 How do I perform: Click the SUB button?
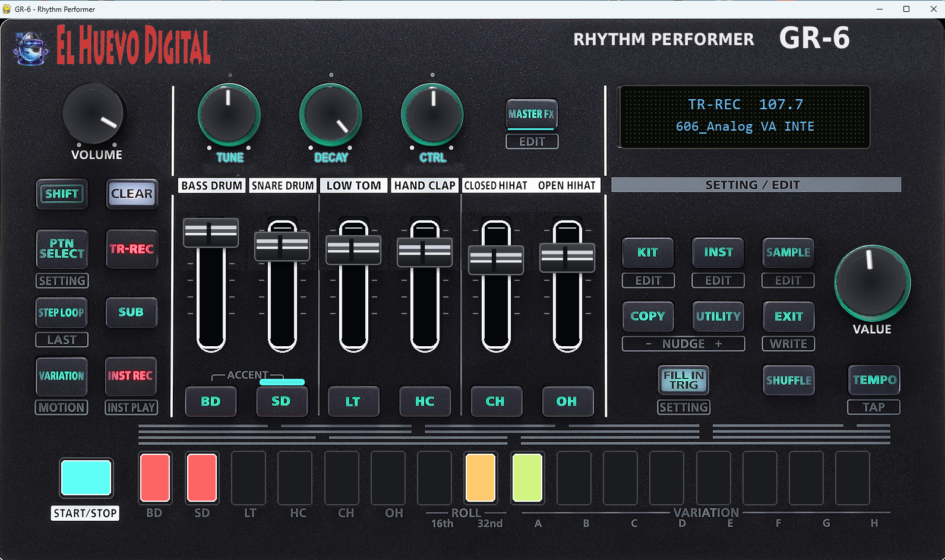[132, 312]
